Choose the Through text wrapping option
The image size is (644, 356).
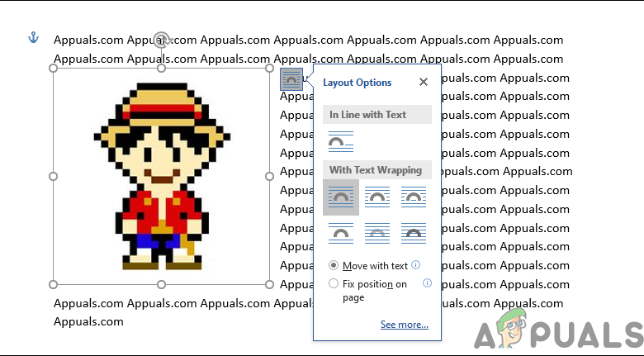click(x=414, y=197)
